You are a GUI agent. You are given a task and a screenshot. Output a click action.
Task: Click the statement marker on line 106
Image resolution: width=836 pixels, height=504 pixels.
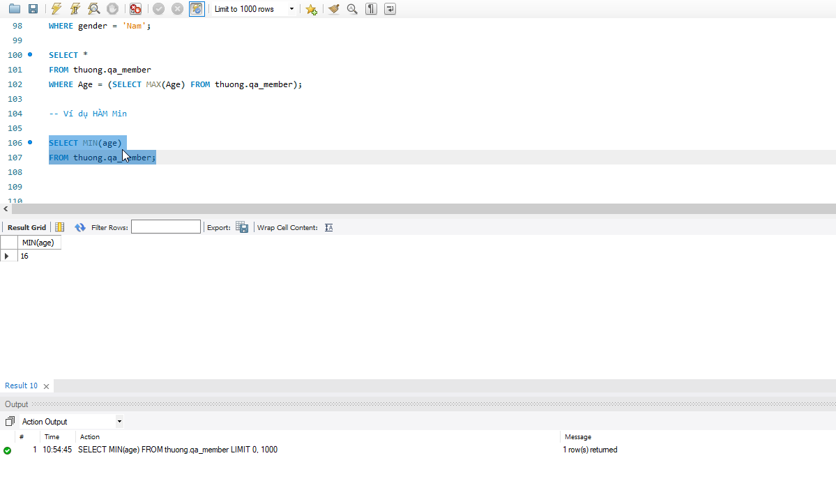[30, 142]
